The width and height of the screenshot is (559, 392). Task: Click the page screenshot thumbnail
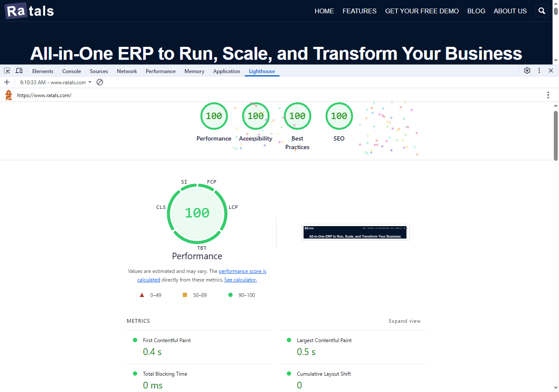coord(355,232)
